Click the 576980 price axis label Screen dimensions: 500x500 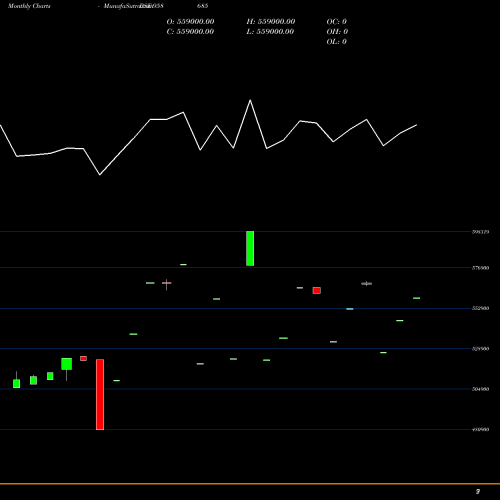[x=481, y=268]
